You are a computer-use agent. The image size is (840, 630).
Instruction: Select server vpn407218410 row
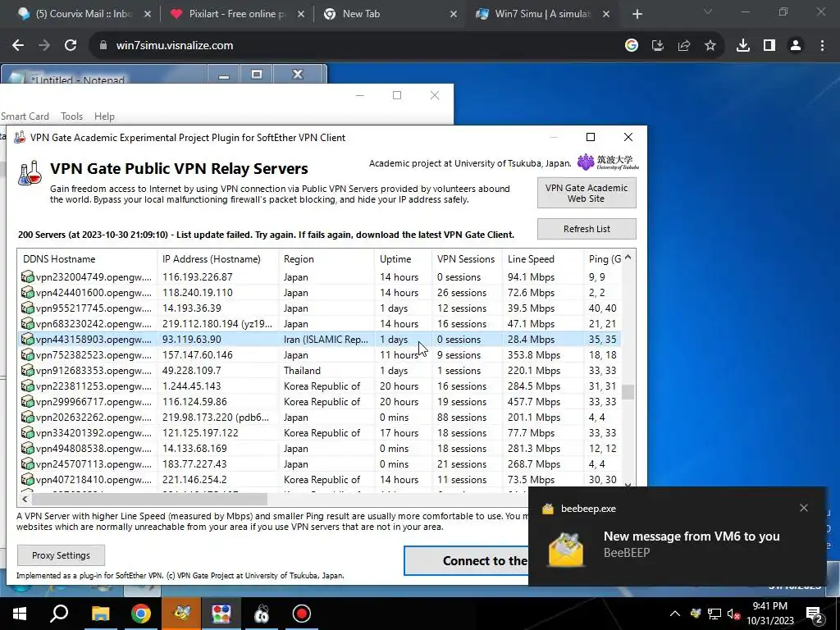coord(320,479)
